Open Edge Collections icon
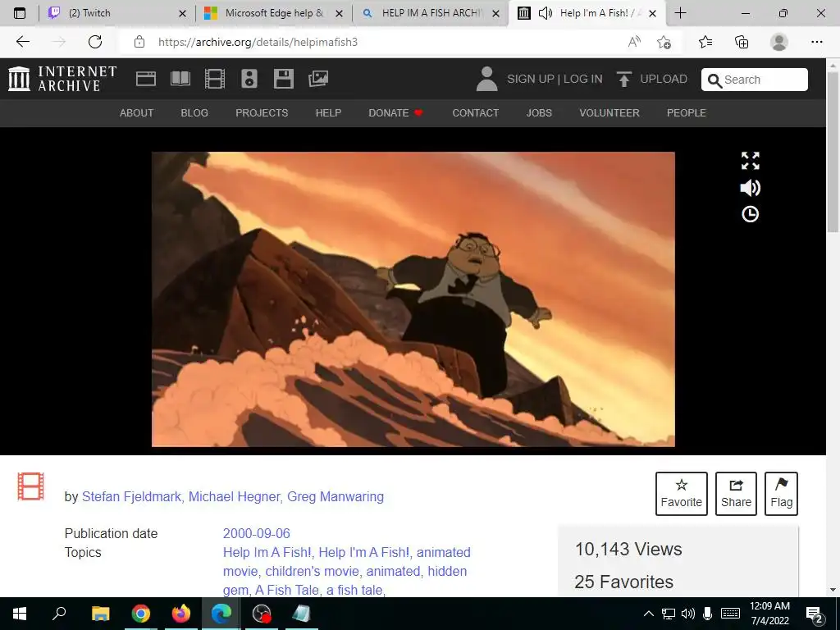Image resolution: width=840 pixels, height=630 pixels. pos(742,42)
